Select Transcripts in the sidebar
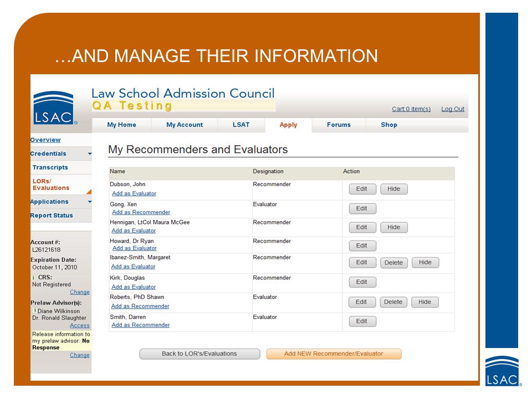 point(50,167)
